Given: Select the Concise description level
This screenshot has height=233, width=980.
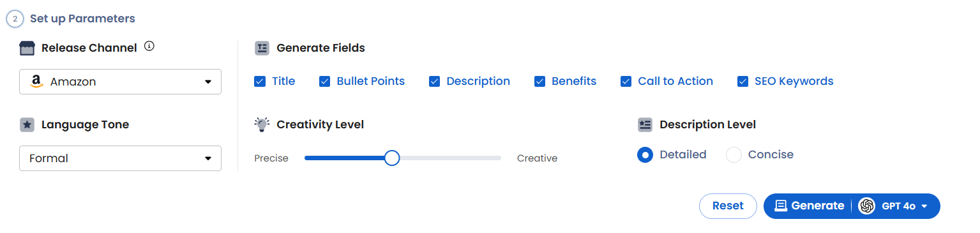Looking at the screenshot, I should click(734, 154).
